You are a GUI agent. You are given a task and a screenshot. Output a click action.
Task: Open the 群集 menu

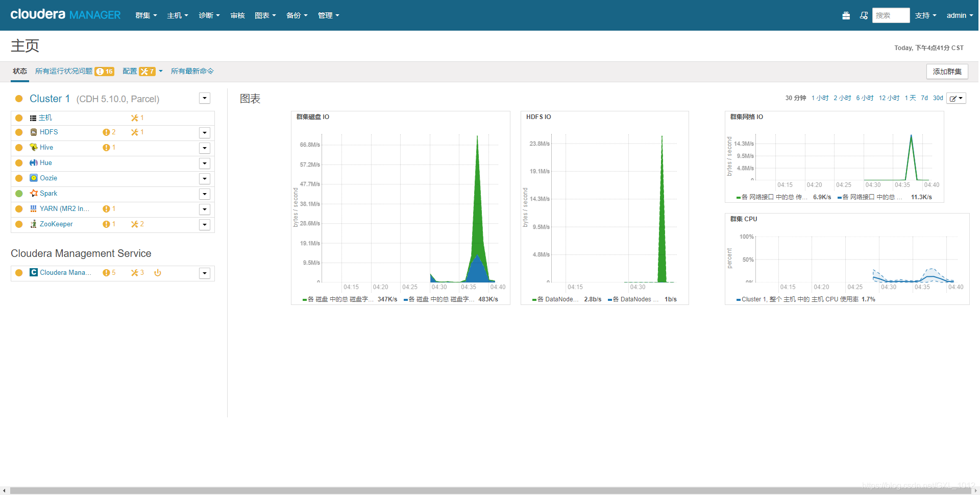[x=146, y=15]
